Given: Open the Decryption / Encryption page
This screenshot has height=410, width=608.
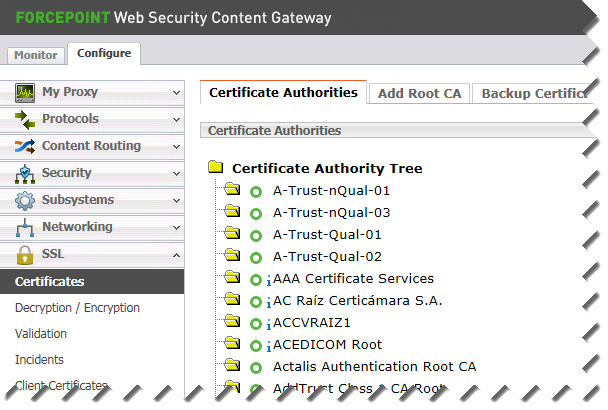Looking at the screenshot, I should pyautogui.click(x=77, y=308).
